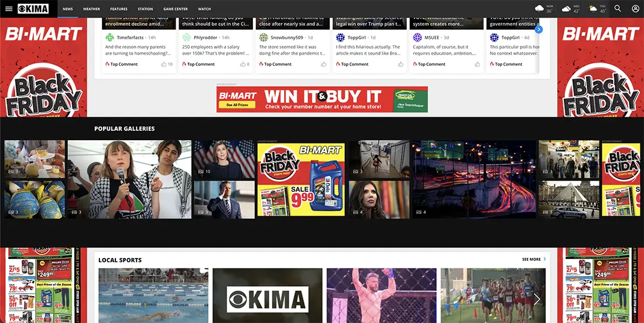Open gallery of dark-haired woman portrait
Screen dimensions: 644x323
379,199
